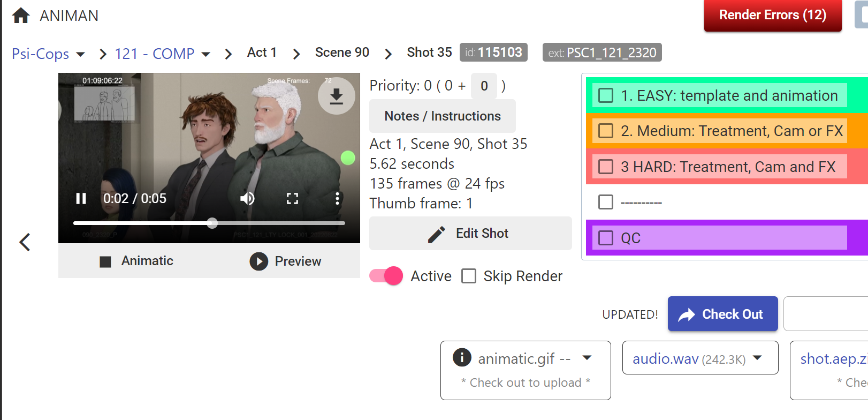Pause the video playback
The image size is (868, 420).
[x=81, y=199]
